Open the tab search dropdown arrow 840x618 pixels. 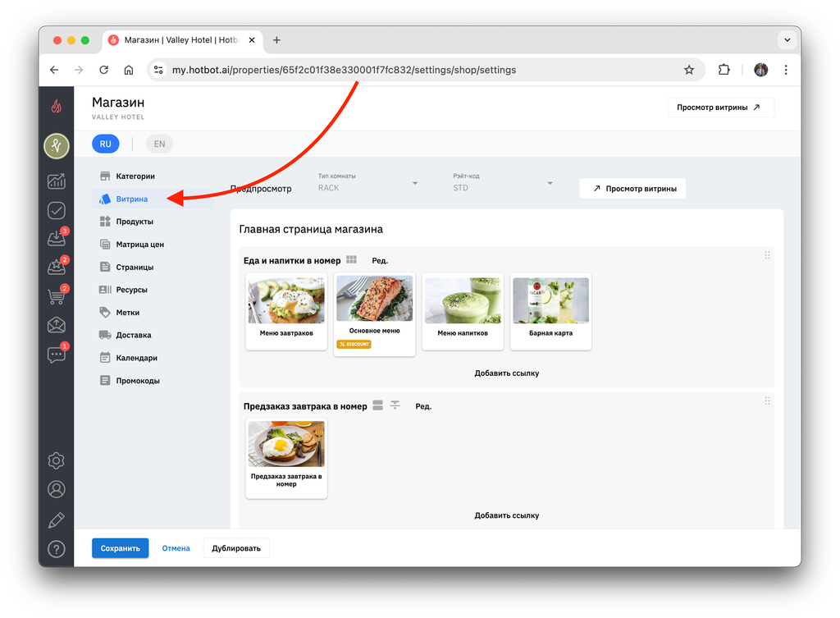[x=787, y=39]
